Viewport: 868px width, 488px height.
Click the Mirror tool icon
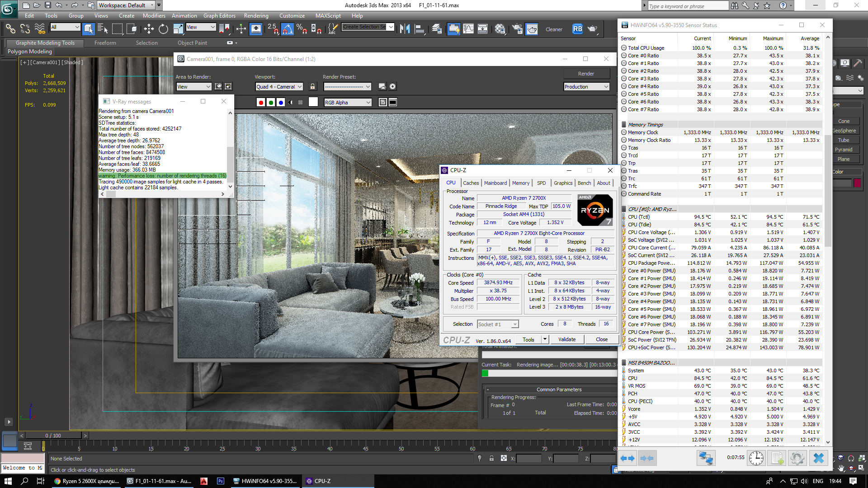(x=405, y=29)
